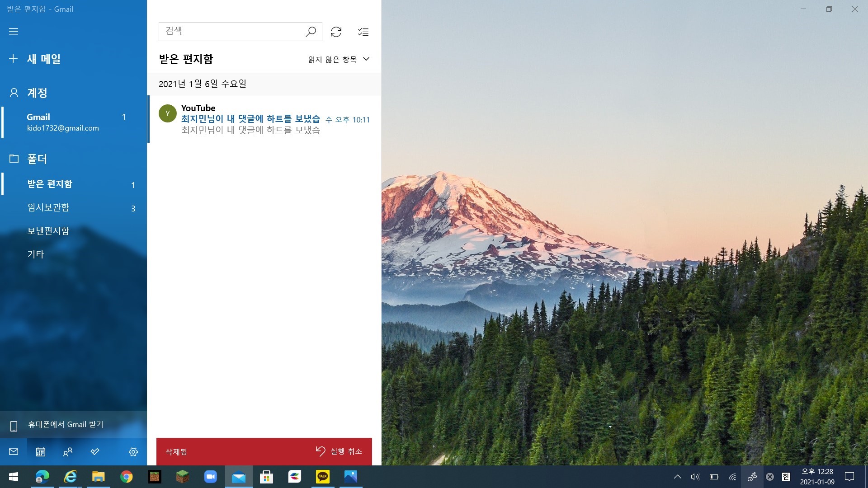
Task: Open the 읽지 않은 항목 filter dropdown
Action: 339,59
